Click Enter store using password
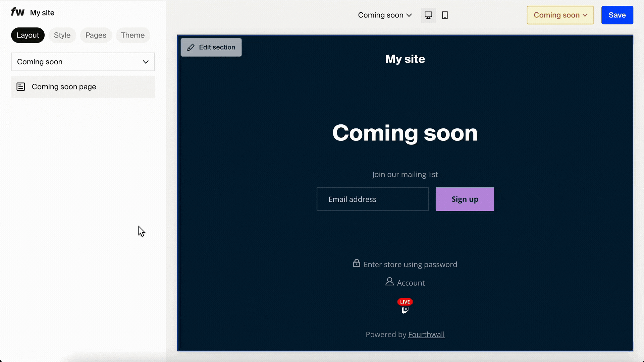This screenshot has height=362, width=644. coord(411,264)
